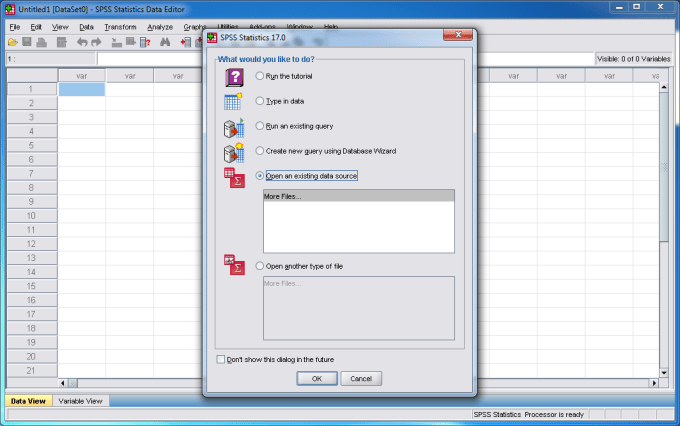Image resolution: width=680 pixels, height=426 pixels.
Task: Switch to the Data View tab
Action: (x=28, y=401)
